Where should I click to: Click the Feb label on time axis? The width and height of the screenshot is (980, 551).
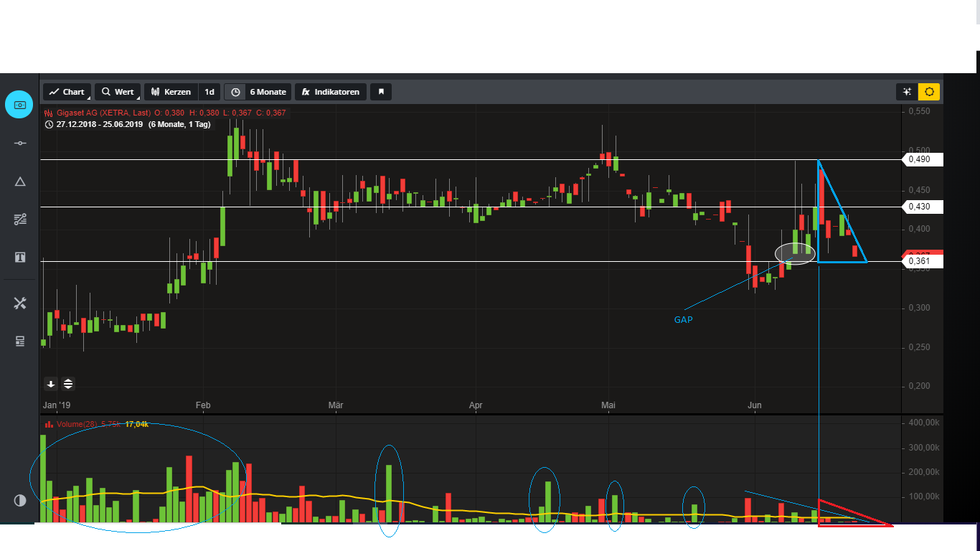pyautogui.click(x=203, y=406)
